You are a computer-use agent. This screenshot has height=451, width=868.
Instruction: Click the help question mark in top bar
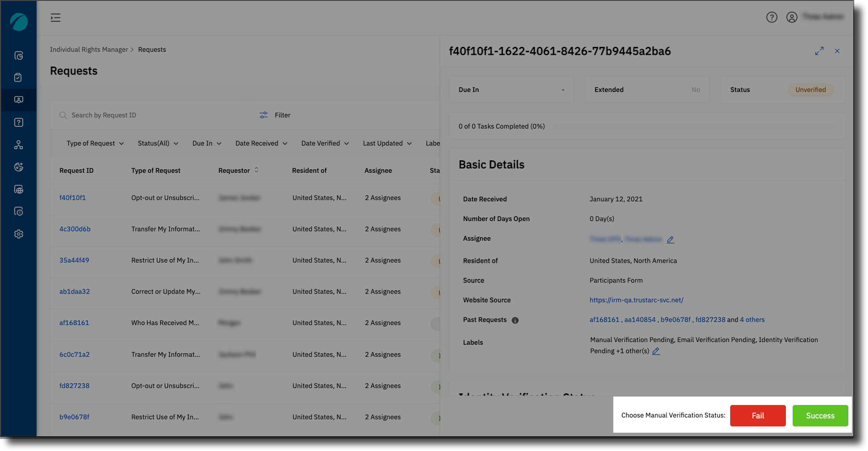(x=772, y=17)
